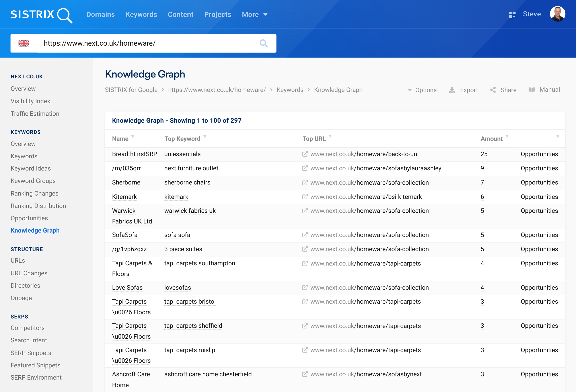Screen dimensions: 576x392
Task: Open external link icon in 3 piece suites row
Action: (305, 249)
